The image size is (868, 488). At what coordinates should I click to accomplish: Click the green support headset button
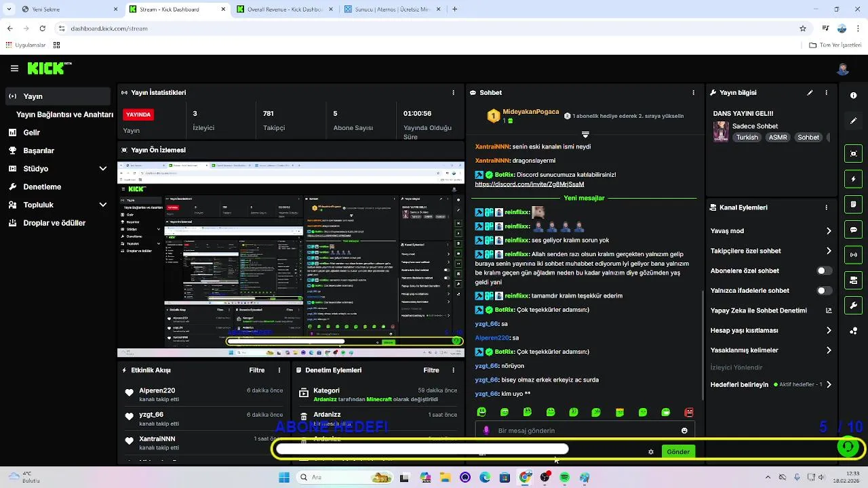point(848,447)
